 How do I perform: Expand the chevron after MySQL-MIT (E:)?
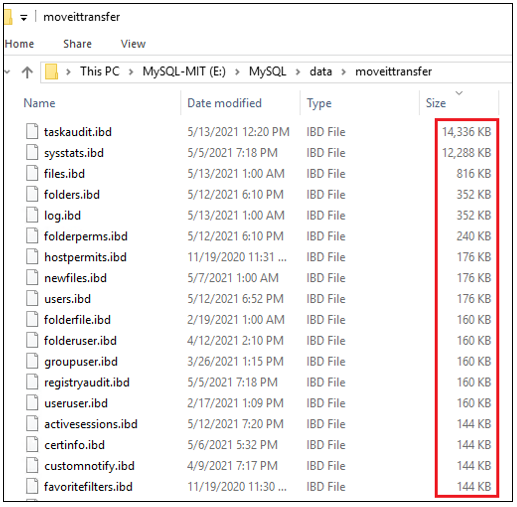pyautogui.click(x=237, y=72)
